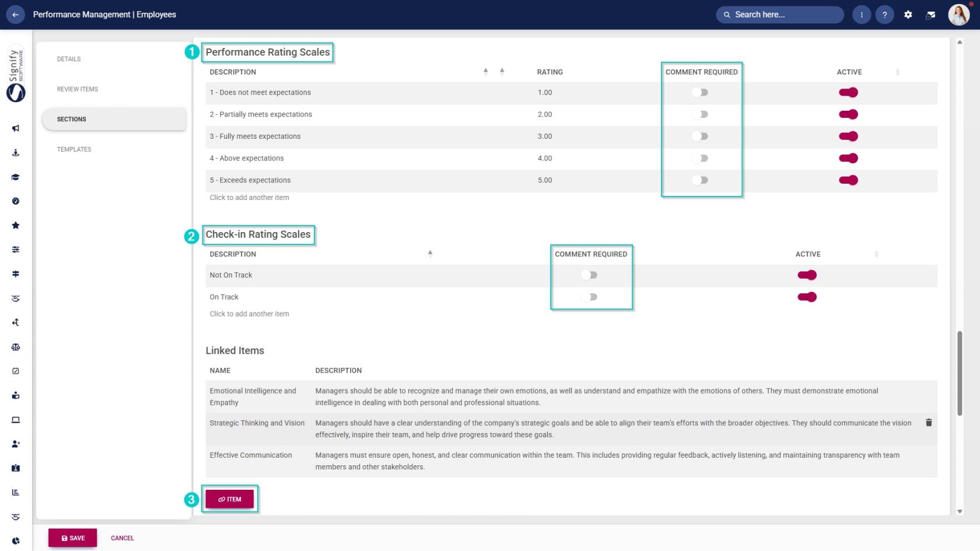Viewport: 980px width, 551px height.
Task: Toggle Comment Required for Exceeds expectations
Action: click(700, 180)
